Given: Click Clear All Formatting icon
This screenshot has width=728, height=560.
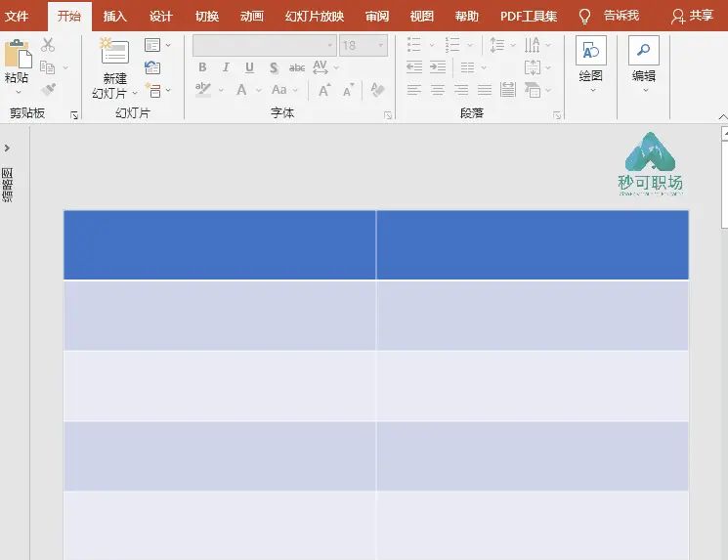Looking at the screenshot, I should point(377,90).
